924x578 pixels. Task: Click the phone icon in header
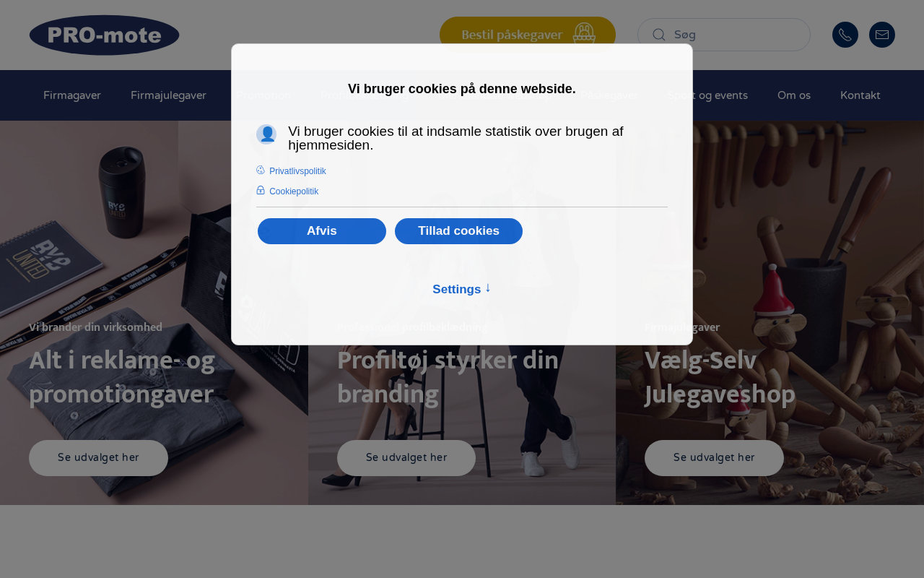point(845,35)
